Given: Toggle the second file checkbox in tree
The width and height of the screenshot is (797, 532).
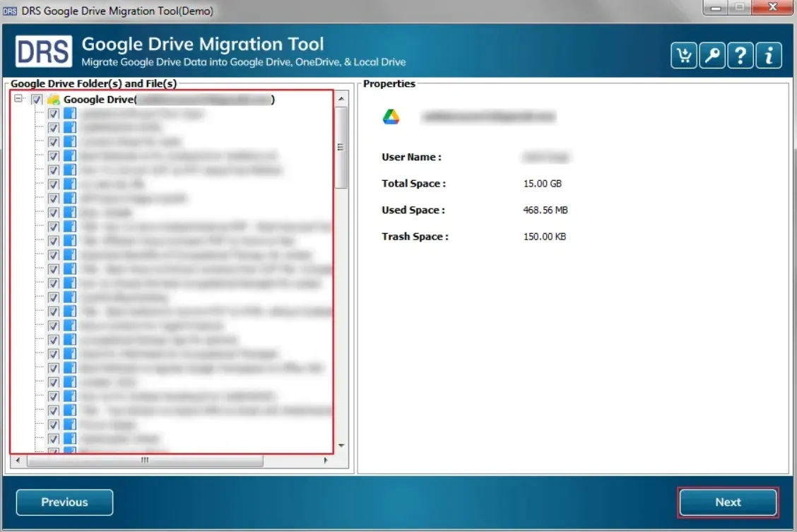Looking at the screenshot, I should coord(53,128).
